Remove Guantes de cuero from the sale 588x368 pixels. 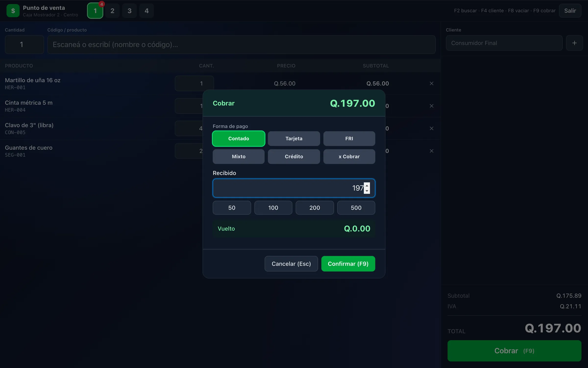[431, 151]
